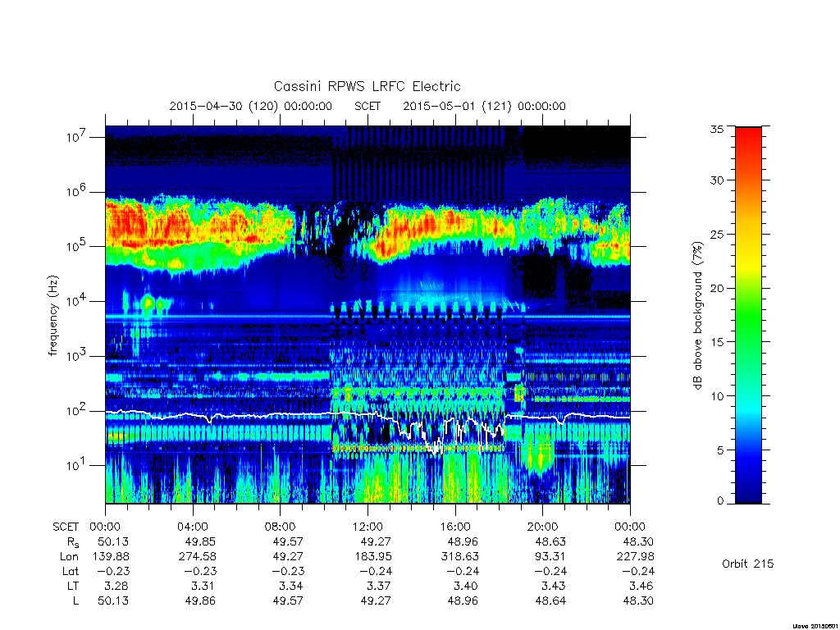Click the dB above background (7%) label
The image size is (840, 630).
tap(697, 316)
